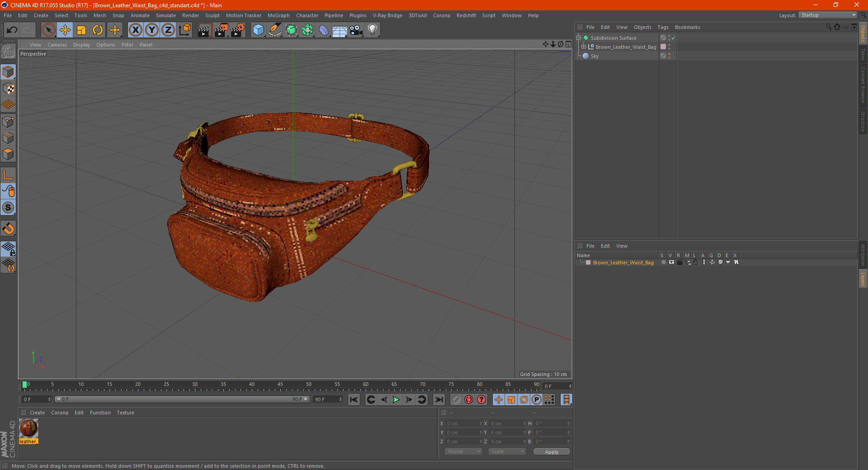This screenshot has height=470, width=868.
Task: Open the deformer objects icon
Action: (x=324, y=30)
